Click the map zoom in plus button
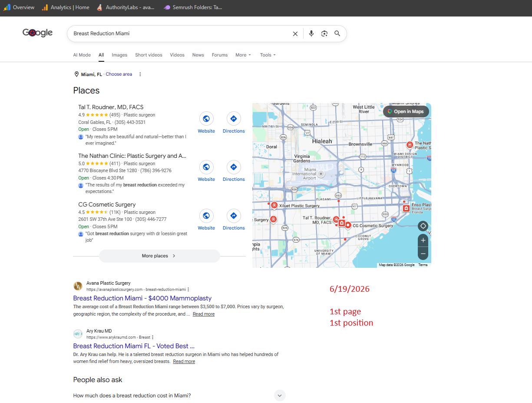The width and height of the screenshot is (532, 403). point(423,240)
